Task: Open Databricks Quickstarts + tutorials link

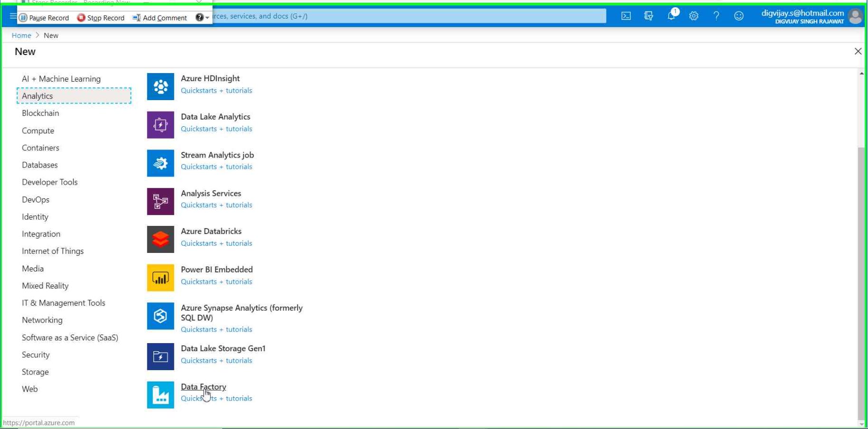Action: pyautogui.click(x=217, y=243)
